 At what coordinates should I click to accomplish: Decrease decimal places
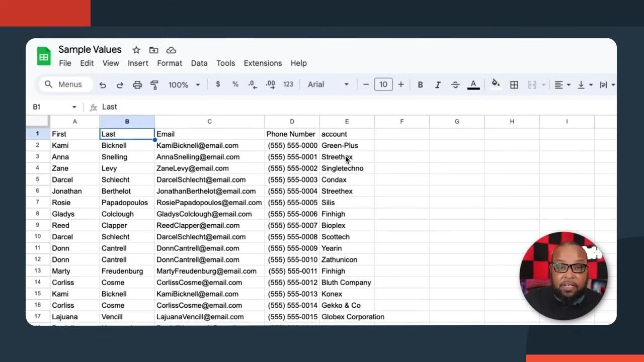coord(253,84)
